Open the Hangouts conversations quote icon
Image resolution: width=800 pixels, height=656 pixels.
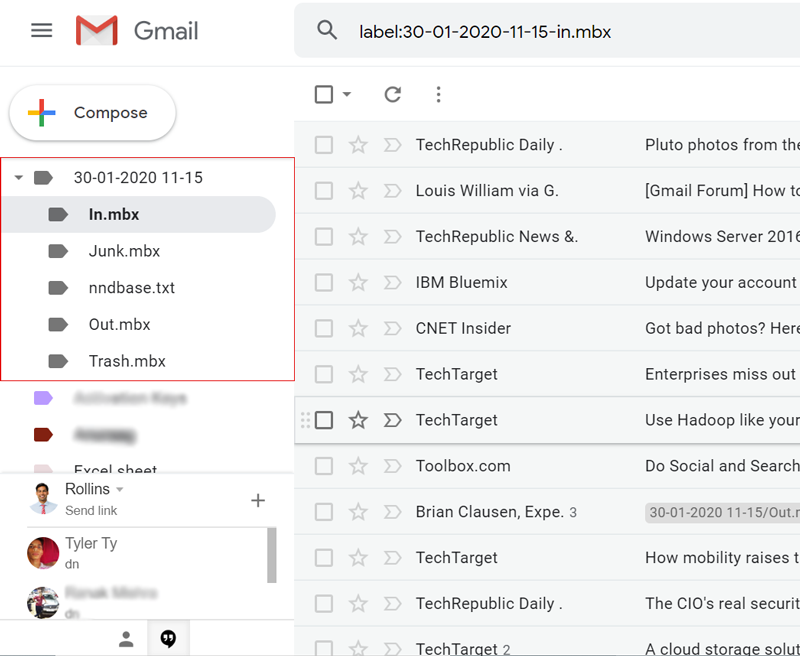click(168, 639)
